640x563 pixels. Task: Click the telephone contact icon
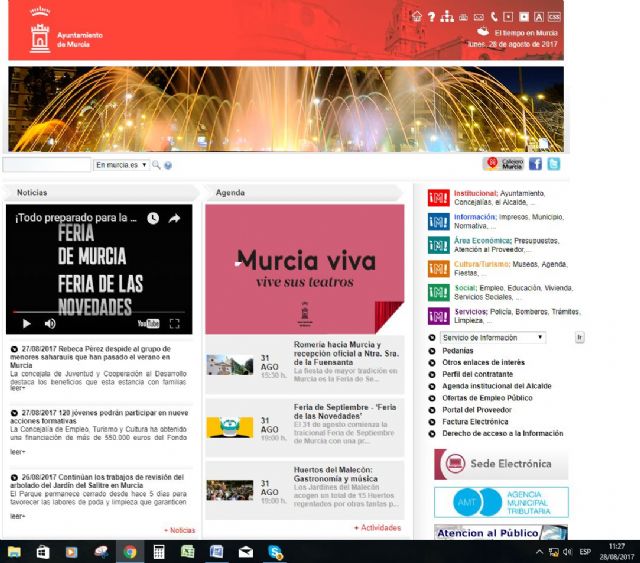click(x=493, y=16)
